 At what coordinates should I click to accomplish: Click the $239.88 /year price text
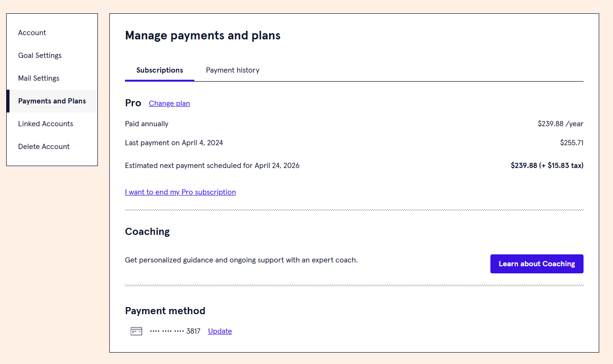click(560, 124)
